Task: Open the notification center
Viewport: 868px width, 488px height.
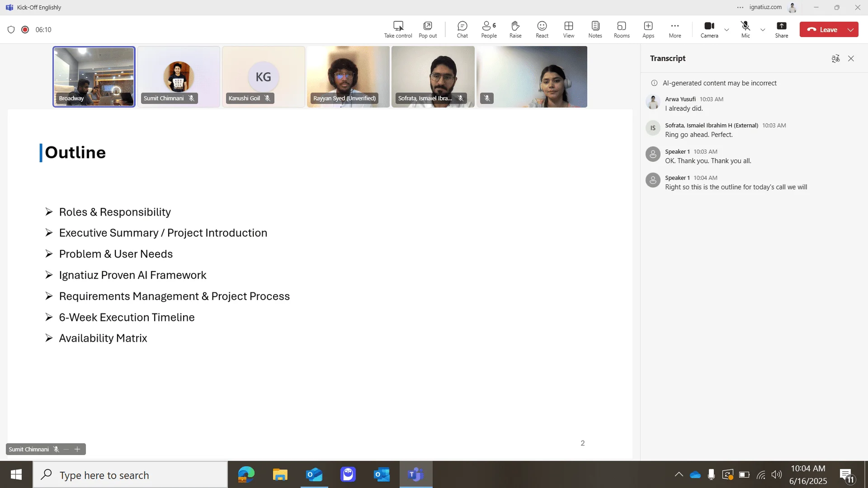Action: 848,475
